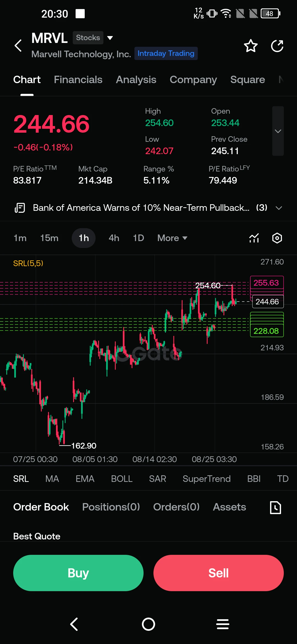Tap the red Sell button
Image resolution: width=297 pixels, height=644 pixels.
(x=219, y=573)
